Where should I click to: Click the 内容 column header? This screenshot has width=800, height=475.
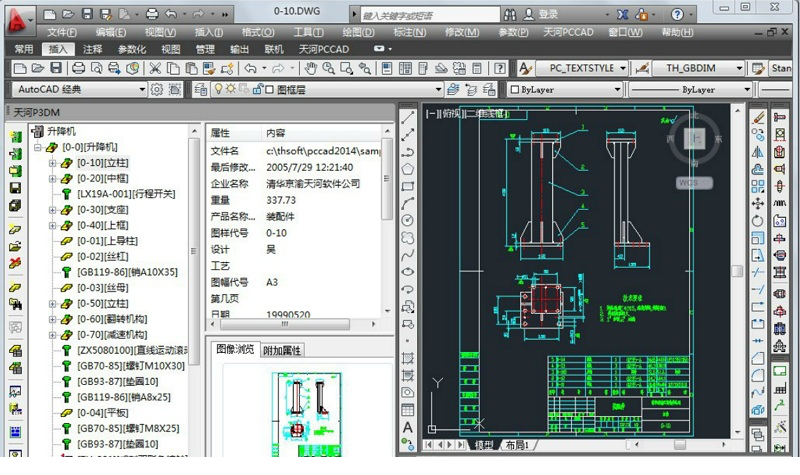(276, 133)
